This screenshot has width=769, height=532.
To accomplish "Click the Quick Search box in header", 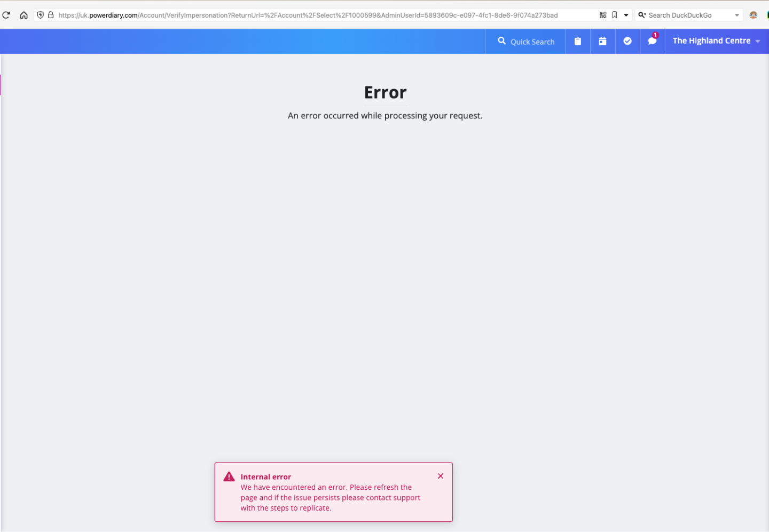I will 526,42.
